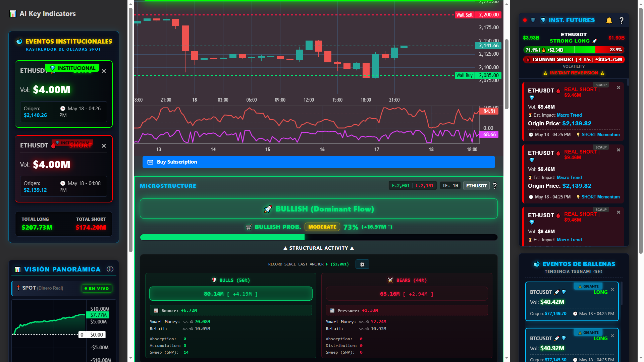Click the 84.51 oscillator value tag
The width and height of the screenshot is (644, 362).
489,111
